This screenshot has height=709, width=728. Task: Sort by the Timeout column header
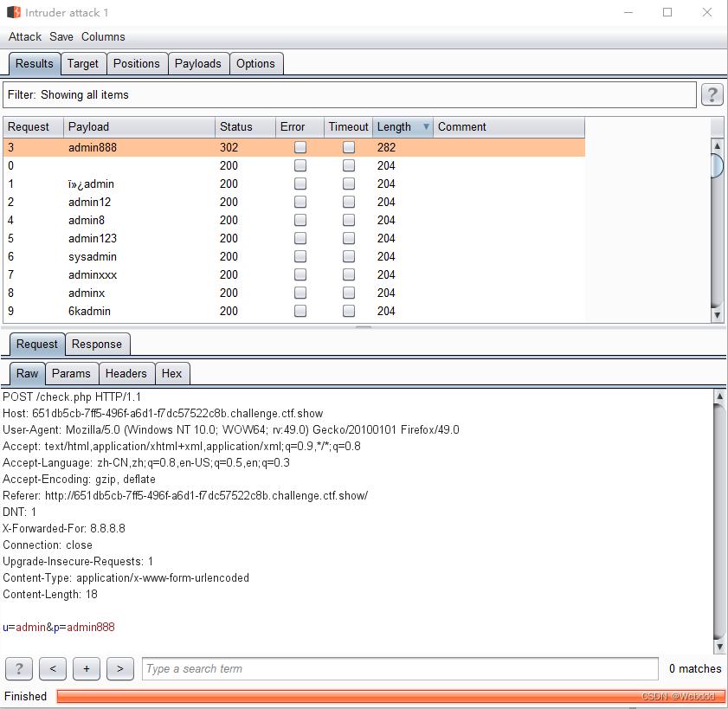coord(349,126)
